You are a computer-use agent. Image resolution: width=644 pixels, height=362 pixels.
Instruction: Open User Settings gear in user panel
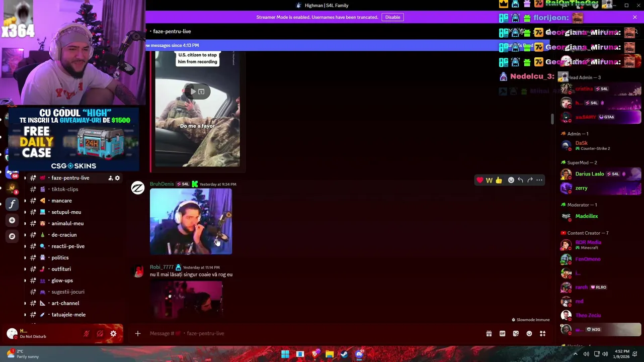pyautogui.click(x=113, y=333)
